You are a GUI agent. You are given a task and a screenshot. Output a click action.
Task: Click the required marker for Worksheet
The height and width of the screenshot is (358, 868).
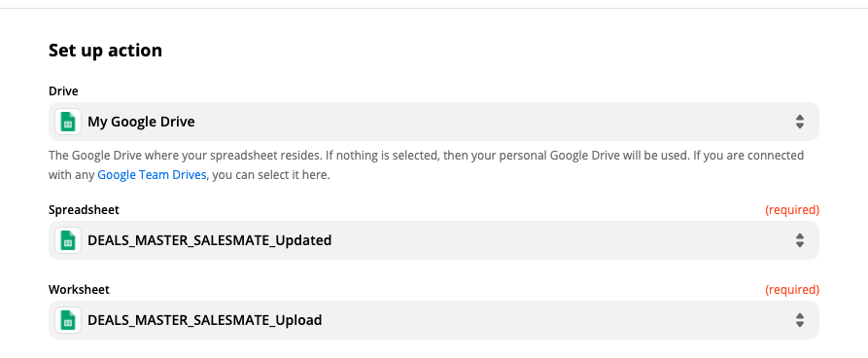[x=792, y=289]
